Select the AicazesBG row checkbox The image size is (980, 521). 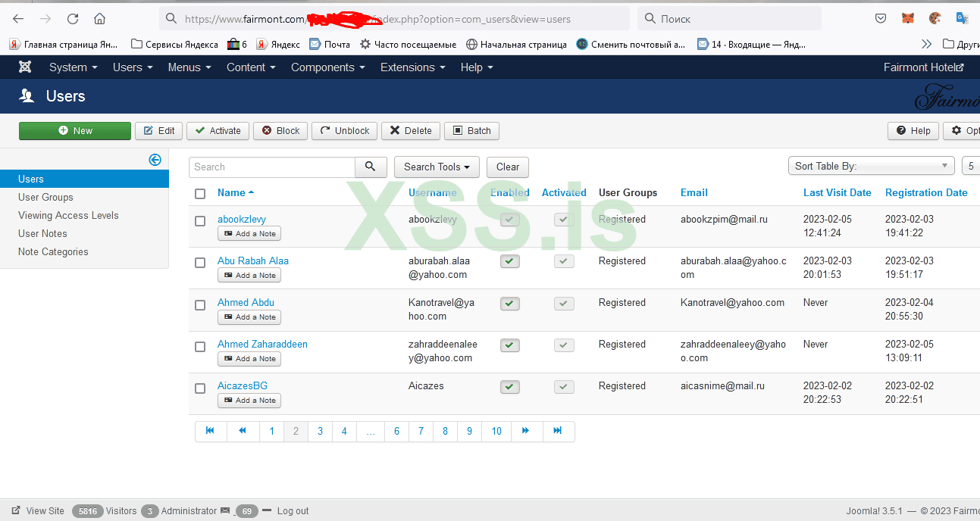[200, 388]
